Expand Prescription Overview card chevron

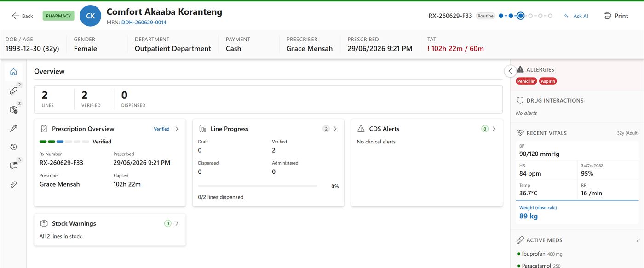177,129
